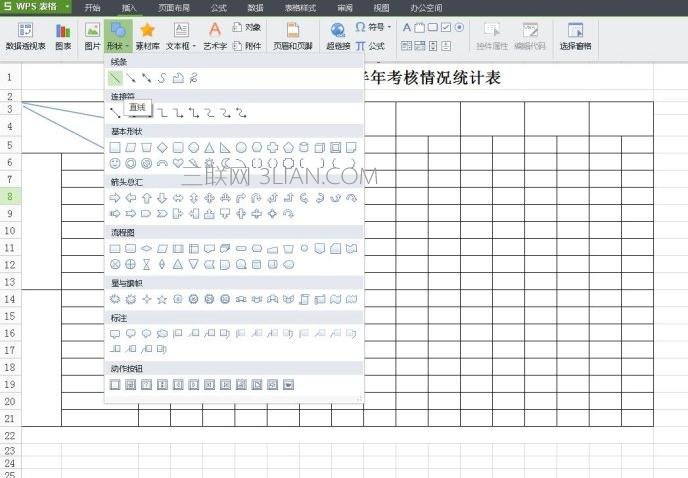Pick the single-arrow line shape
This screenshot has width=688, height=478.
pyautogui.click(x=131, y=78)
